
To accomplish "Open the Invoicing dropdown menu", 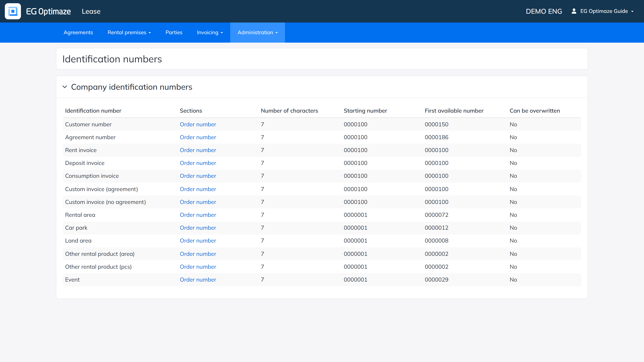I will pyautogui.click(x=210, y=32).
